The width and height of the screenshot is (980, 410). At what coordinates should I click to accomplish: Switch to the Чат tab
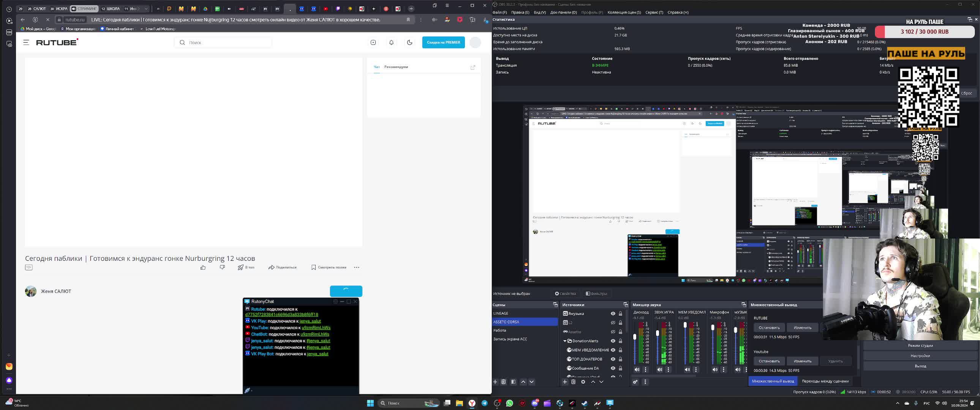click(377, 67)
